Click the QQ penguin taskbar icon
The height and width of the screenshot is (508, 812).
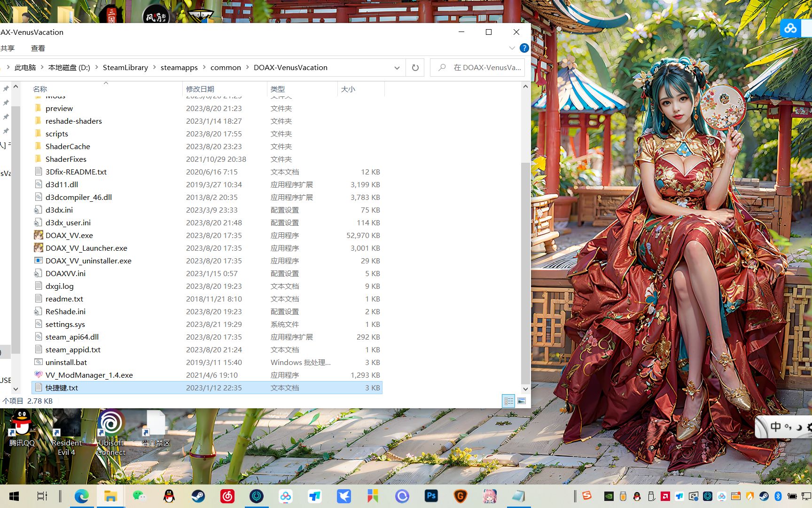pyautogui.click(x=169, y=496)
